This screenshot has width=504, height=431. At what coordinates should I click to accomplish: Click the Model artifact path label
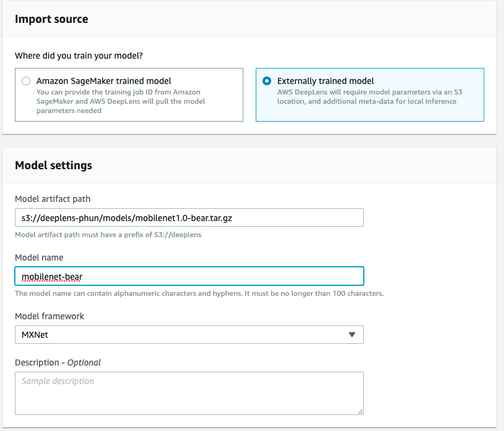pyautogui.click(x=52, y=199)
